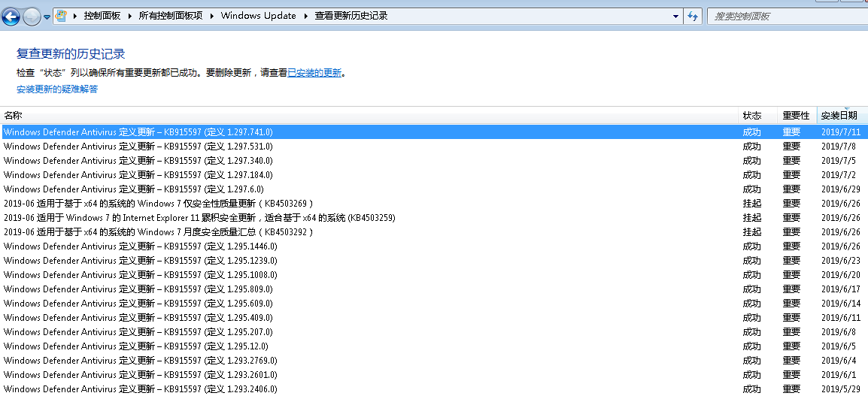Viewport: 868px width, 396px height.
Task: Click 挂起 status of KB4503269 row
Action: click(751, 204)
